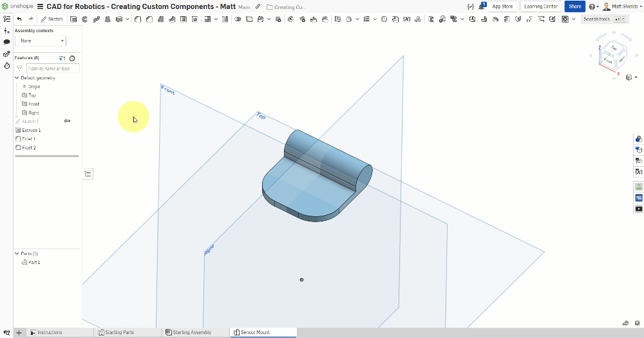
Task: Open the Thicken tool dropdown arrow
Action: coord(128,19)
